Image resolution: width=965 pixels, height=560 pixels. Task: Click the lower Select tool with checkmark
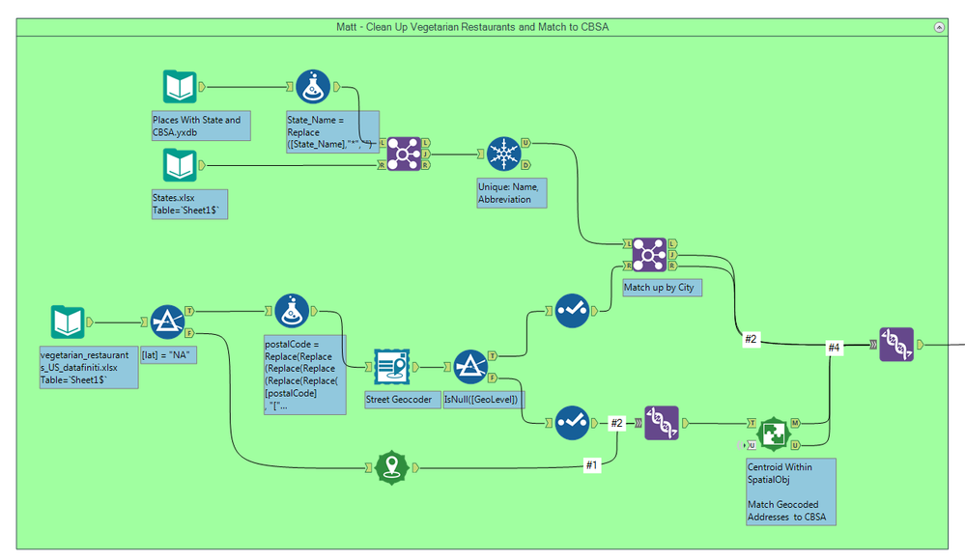pos(573,423)
